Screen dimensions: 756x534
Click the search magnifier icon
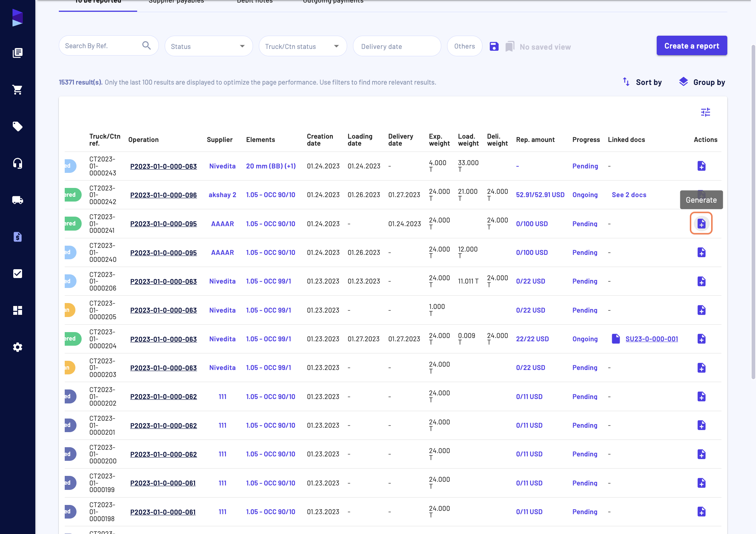[x=146, y=46]
